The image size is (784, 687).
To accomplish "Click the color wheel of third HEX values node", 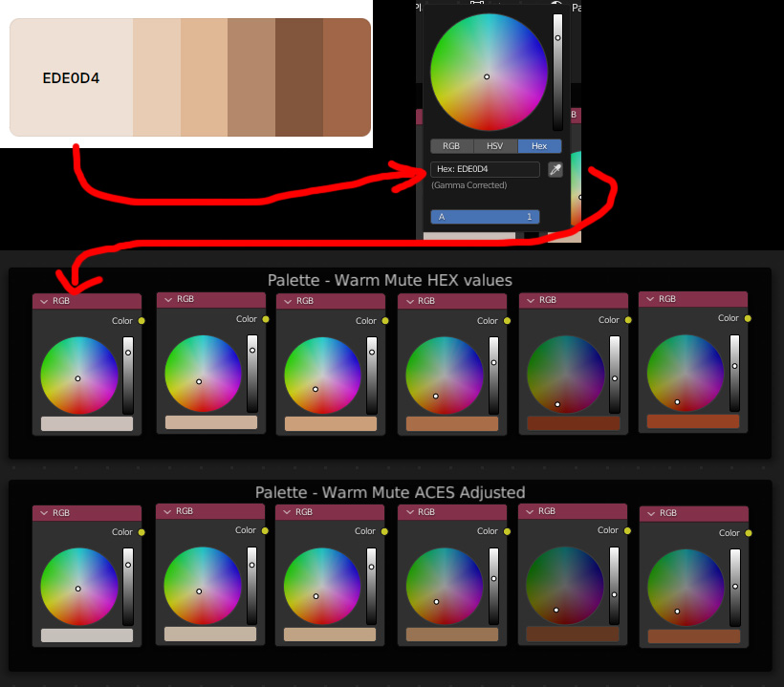I will click(323, 376).
